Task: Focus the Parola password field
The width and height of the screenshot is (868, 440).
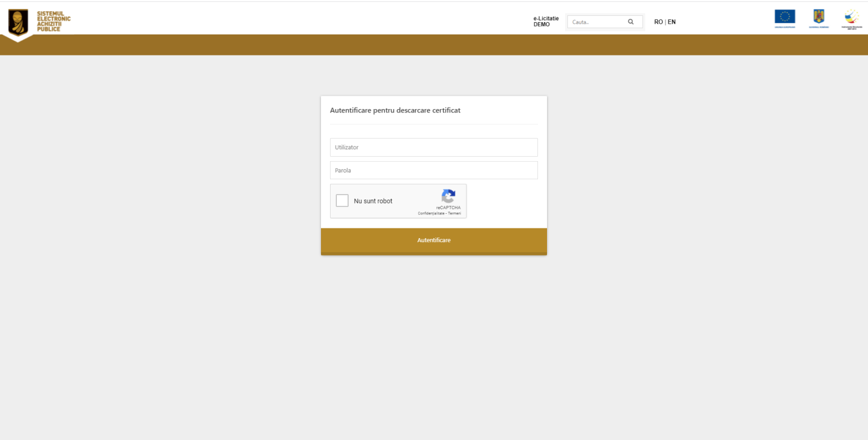Action: (433, 170)
